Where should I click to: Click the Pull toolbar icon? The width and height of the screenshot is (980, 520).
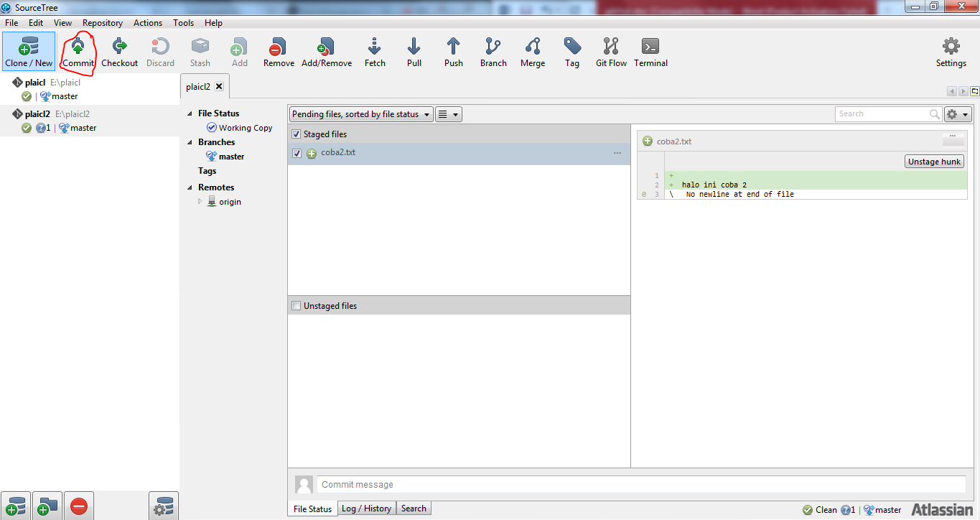[414, 51]
